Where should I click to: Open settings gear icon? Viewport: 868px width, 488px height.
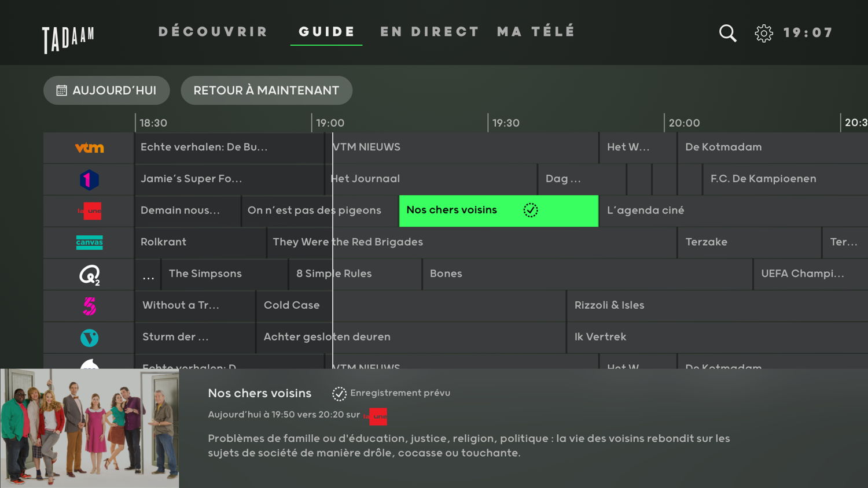[764, 33]
